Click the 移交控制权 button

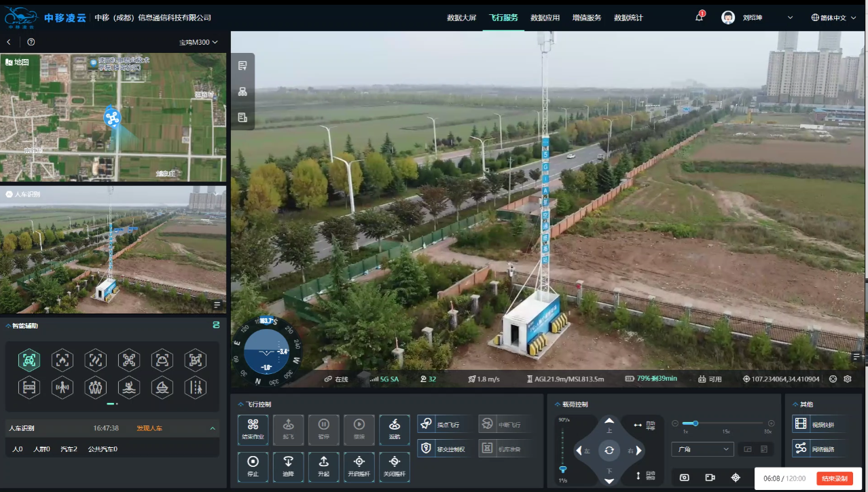click(444, 449)
